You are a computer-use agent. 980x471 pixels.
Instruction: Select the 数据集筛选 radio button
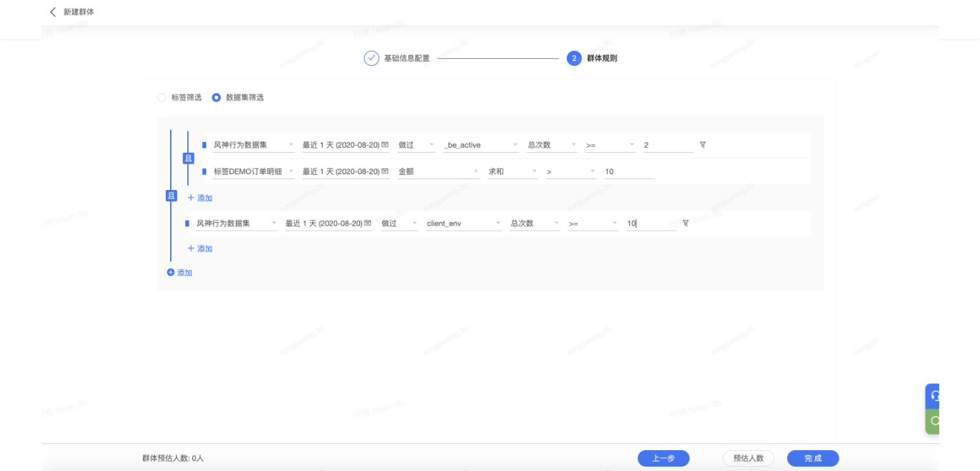[217, 97]
